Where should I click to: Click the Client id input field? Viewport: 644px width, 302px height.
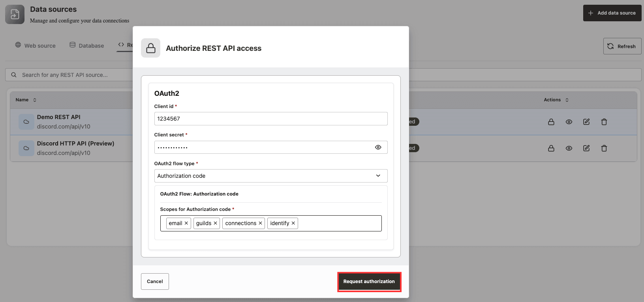click(271, 119)
